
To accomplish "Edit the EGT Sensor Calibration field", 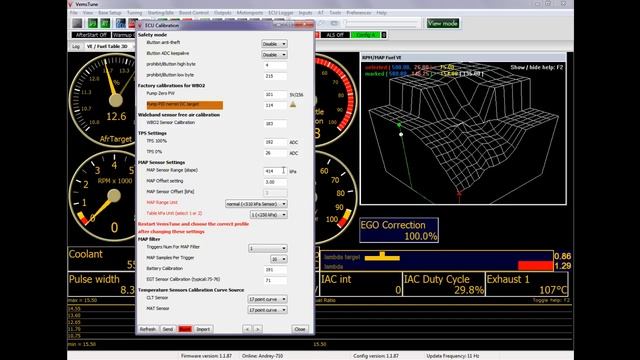I will tap(275, 280).
